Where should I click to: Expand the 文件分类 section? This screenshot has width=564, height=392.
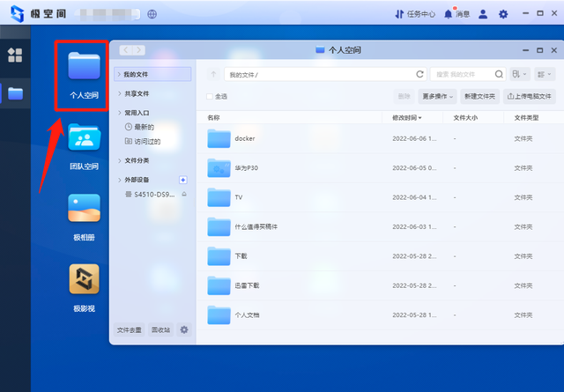(x=137, y=160)
